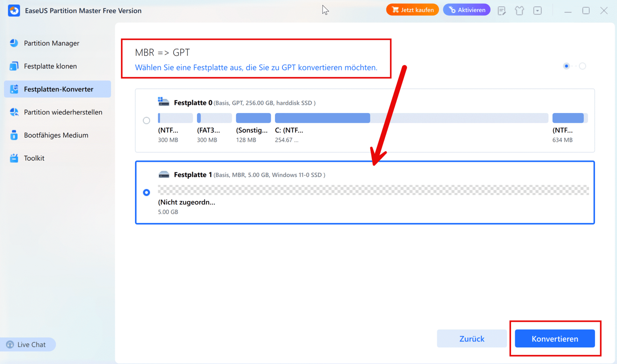This screenshot has width=617, height=364.
Task: Click the t-shirt theme icon
Action: point(519,10)
